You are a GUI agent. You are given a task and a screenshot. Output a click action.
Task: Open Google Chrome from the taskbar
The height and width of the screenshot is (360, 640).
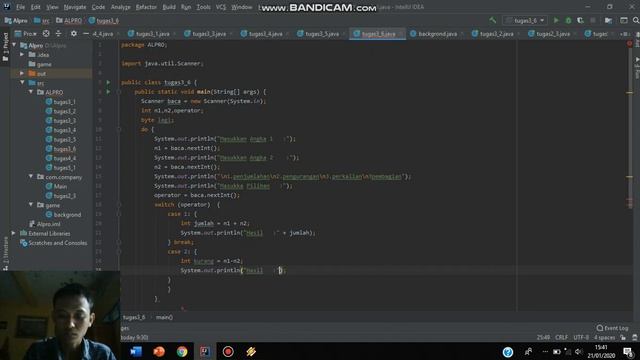click(x=182, y=351)
